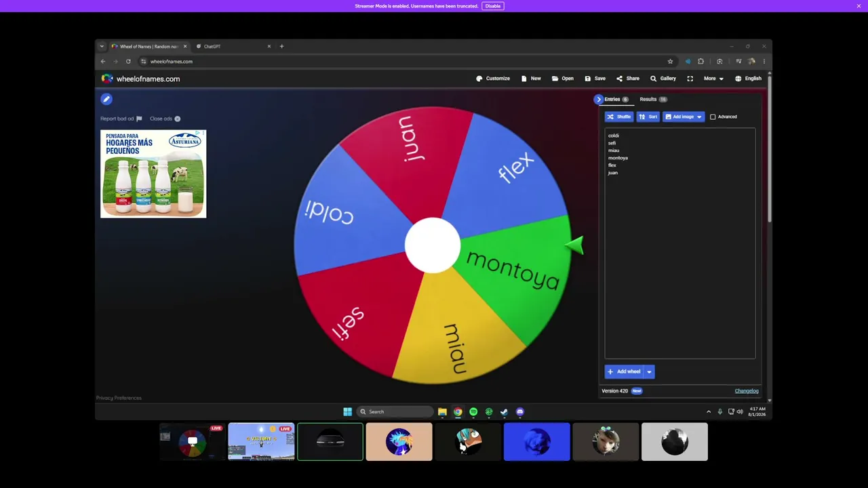Close the Wheel of Names tab
868x488 pixels.
(x=184, y=47)
